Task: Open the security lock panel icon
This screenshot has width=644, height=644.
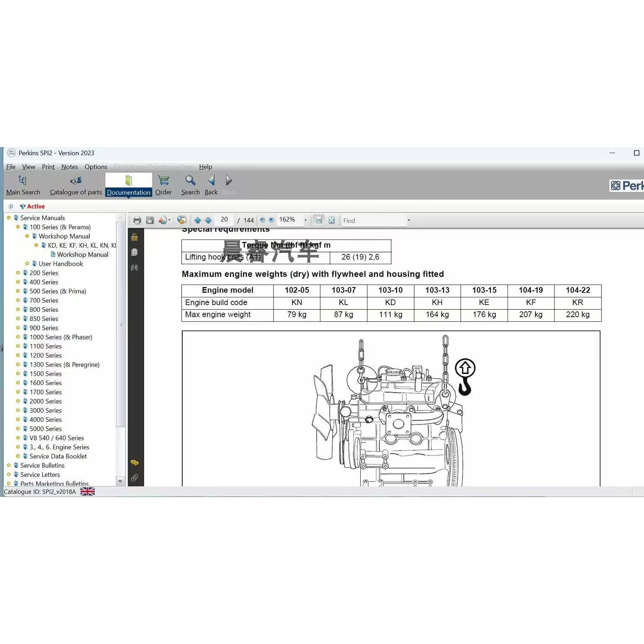Action: click(x=134, y=237)
